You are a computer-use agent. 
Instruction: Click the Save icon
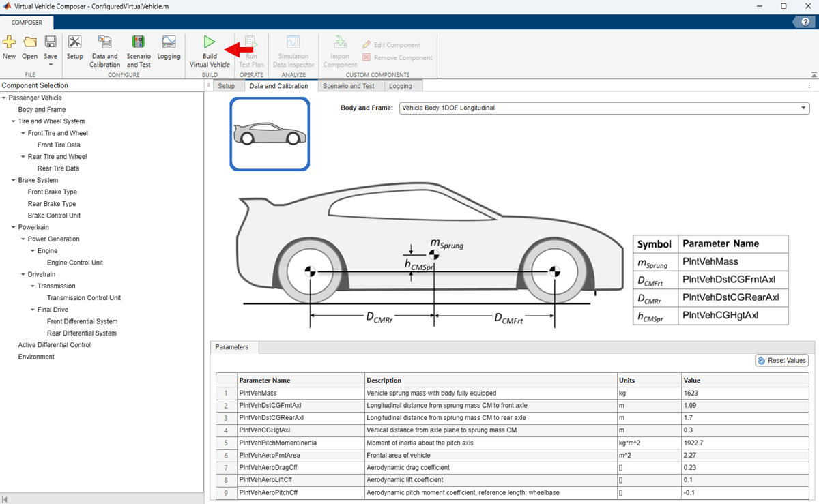click(x=51, y=44)
